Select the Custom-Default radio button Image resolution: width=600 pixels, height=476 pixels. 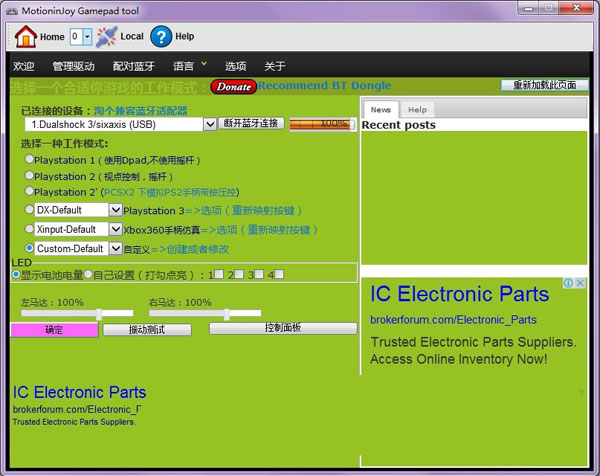coord(29,248)
